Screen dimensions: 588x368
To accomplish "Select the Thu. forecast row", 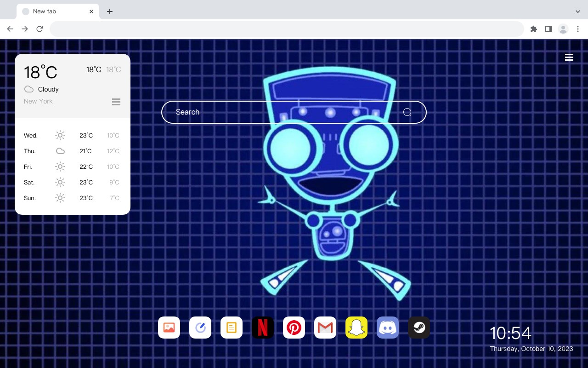I will coord(72,151).
